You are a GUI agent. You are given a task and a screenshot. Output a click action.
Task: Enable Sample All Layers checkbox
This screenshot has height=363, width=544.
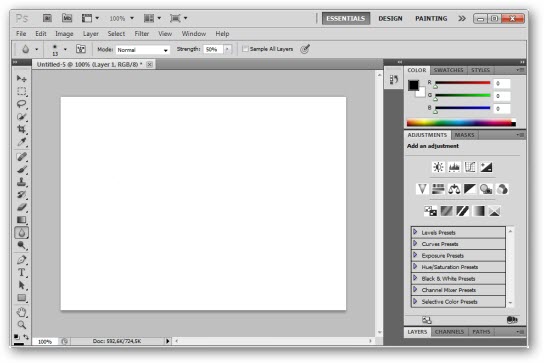245,49
